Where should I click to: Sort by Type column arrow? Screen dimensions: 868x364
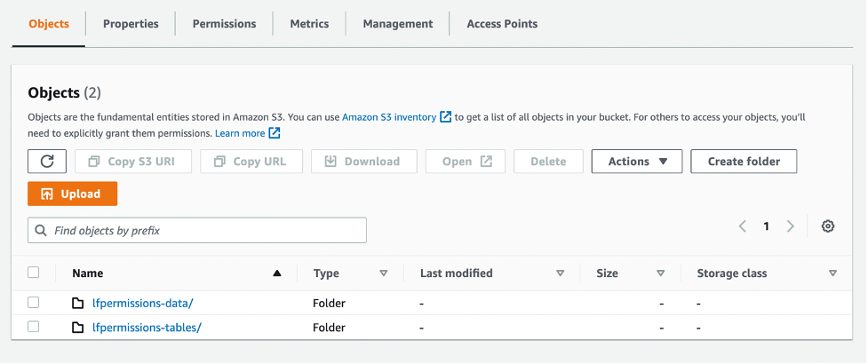[x=384, y=273]
